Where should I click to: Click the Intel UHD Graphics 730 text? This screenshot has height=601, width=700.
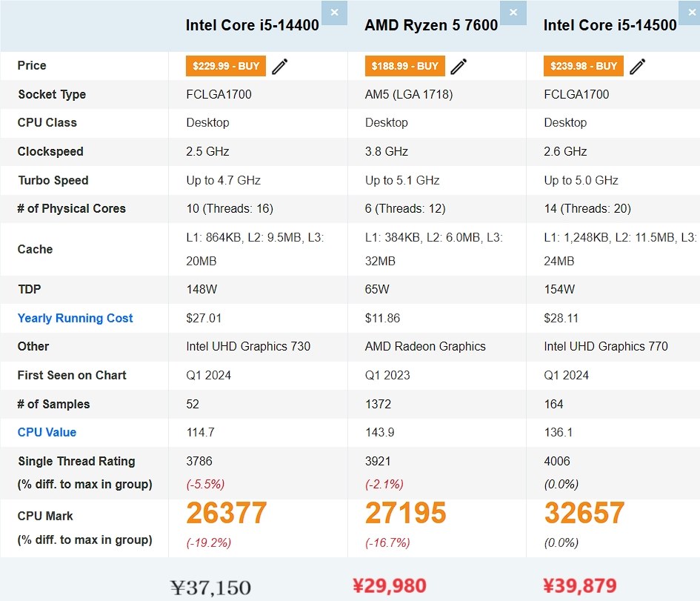[x=248, y=347]
